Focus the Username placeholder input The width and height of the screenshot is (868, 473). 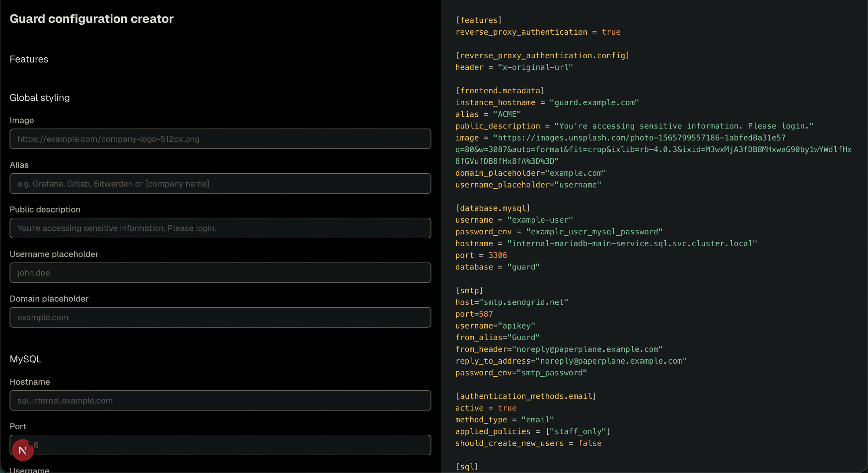pyautogui.click(x=220, y=273)
